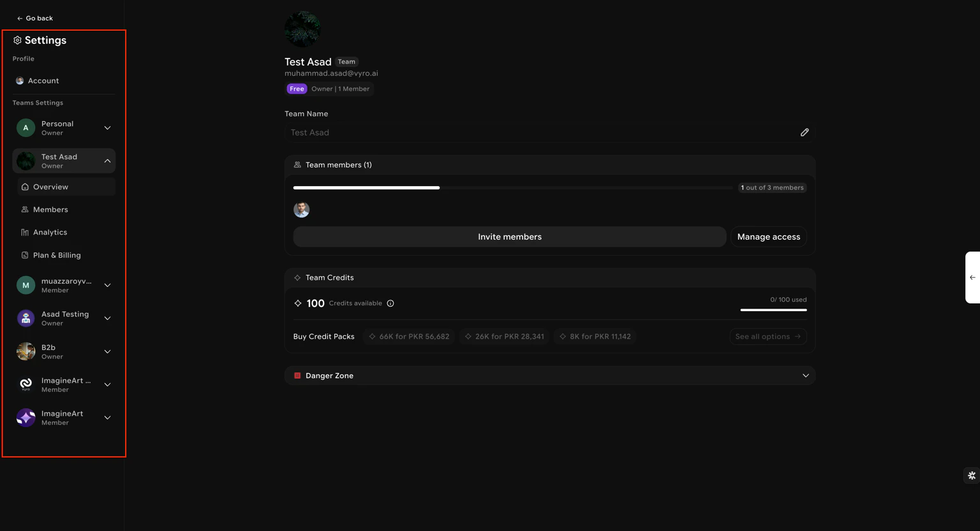Click the muhammad.asad@vyro.ai email text

(x=331, y=73)
